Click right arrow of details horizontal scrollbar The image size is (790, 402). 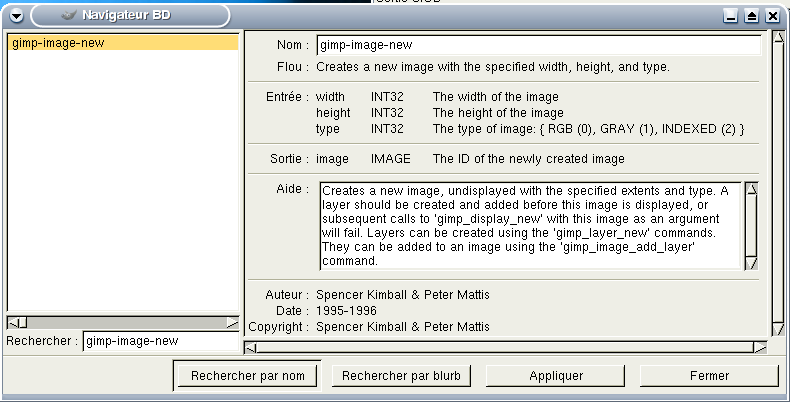762,347
